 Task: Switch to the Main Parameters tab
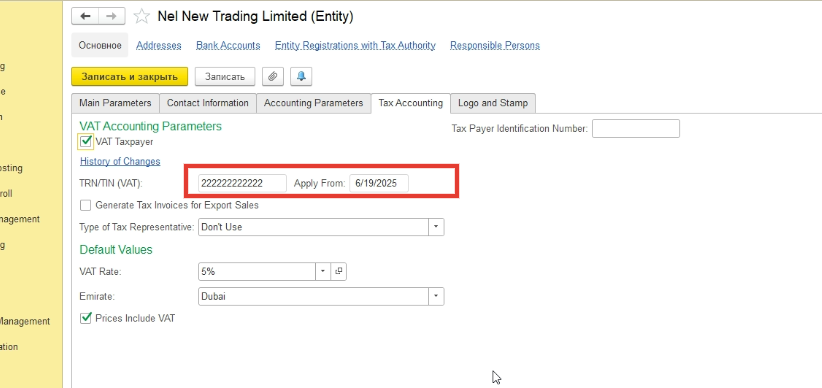click(x=115, y=103)
